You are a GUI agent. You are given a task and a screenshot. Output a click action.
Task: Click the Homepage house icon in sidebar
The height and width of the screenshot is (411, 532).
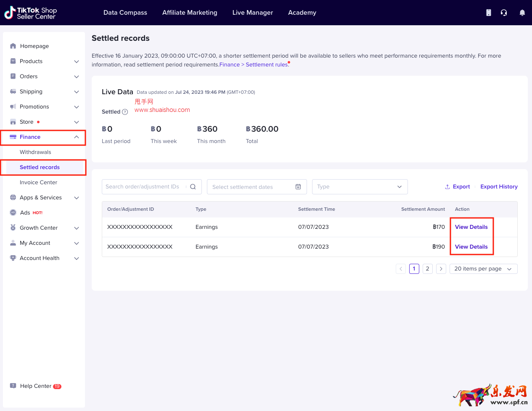(13, 46)
